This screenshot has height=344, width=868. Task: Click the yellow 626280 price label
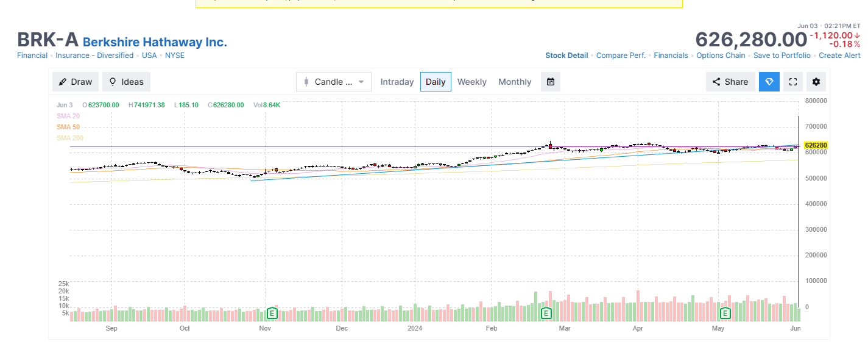point(816,145)
